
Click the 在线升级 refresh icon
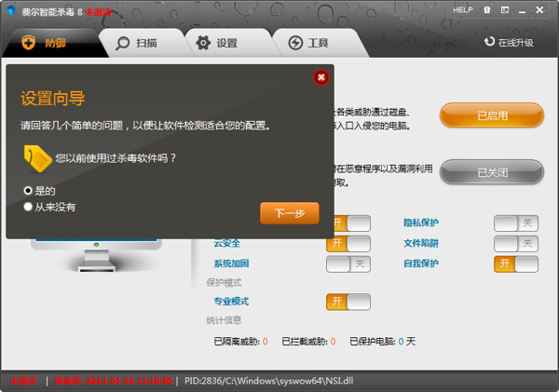point(489,42)
